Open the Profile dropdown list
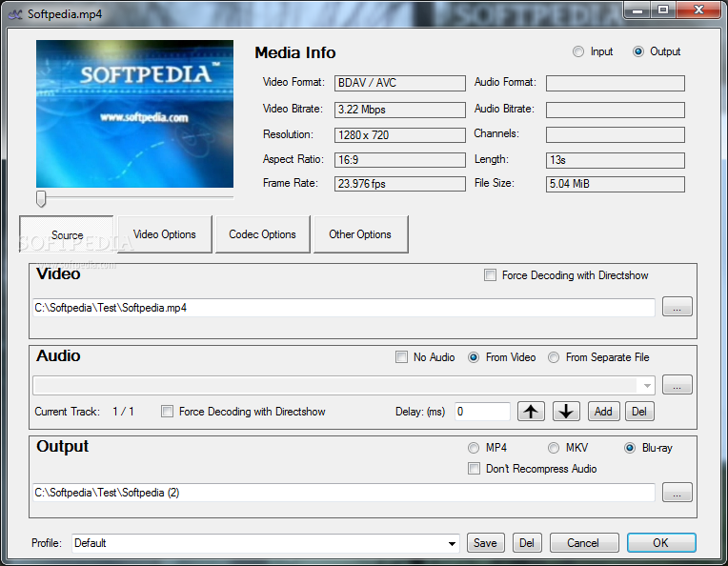728x566 pixels. [452, 543]
